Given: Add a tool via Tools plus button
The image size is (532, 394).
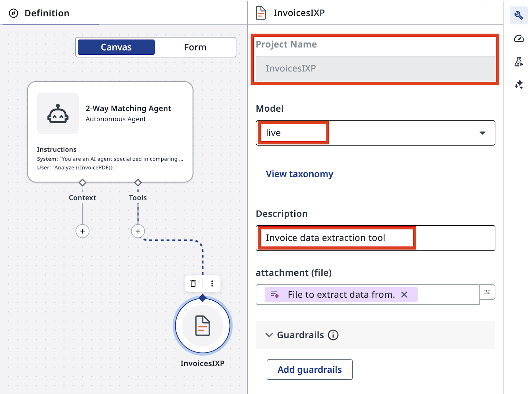Looking at the screenshot, I should (x=138, y=231).
